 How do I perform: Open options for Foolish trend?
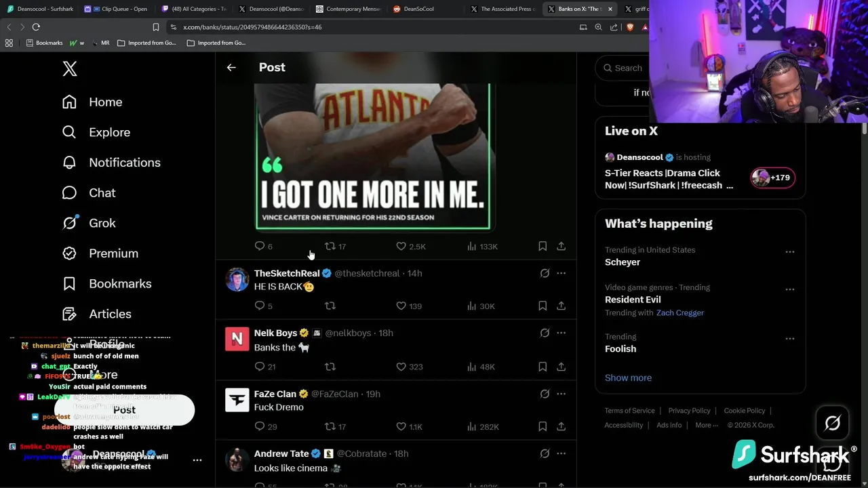pos(790,338)
